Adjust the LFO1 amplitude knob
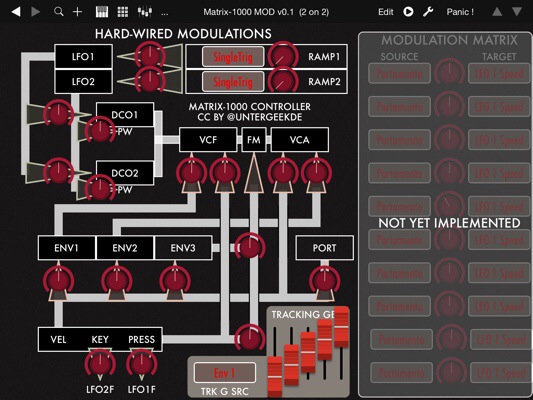The height and width of the screenshot is (400, 533). [150, 56]
